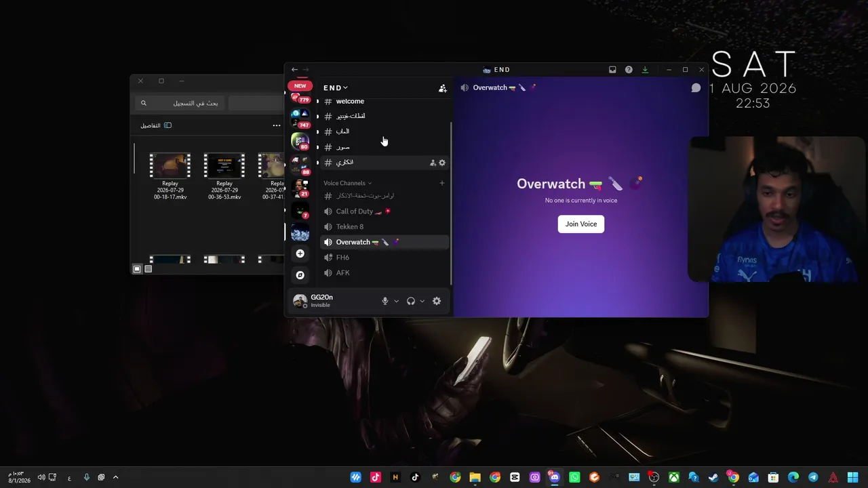Click the Discord channel list scrollbar

(x=451, y=203)
